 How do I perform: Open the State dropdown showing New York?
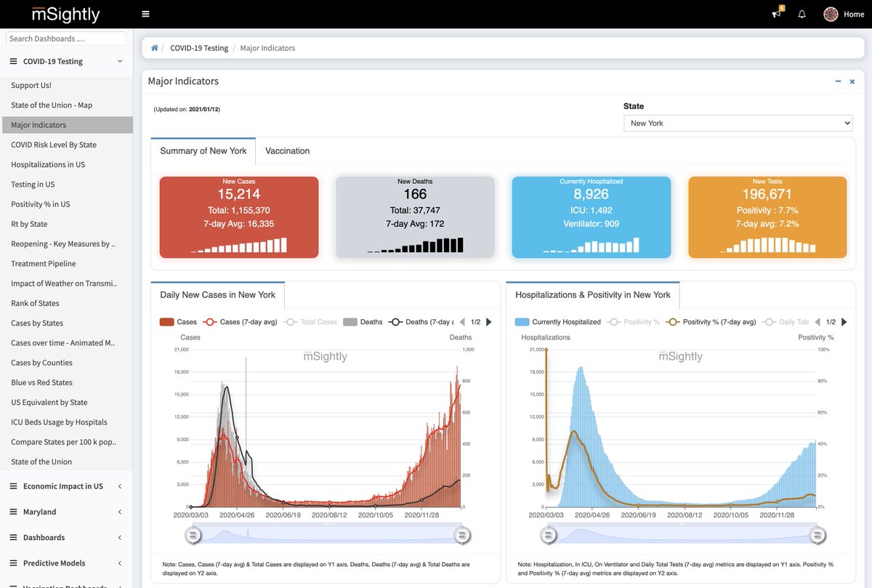[738, 124]
